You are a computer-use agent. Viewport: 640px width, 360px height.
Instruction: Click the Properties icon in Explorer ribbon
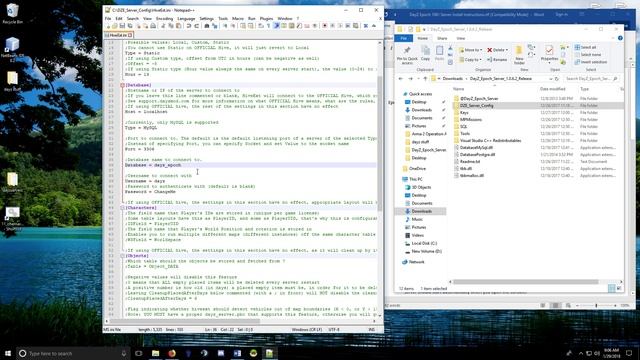coord(549,53)
